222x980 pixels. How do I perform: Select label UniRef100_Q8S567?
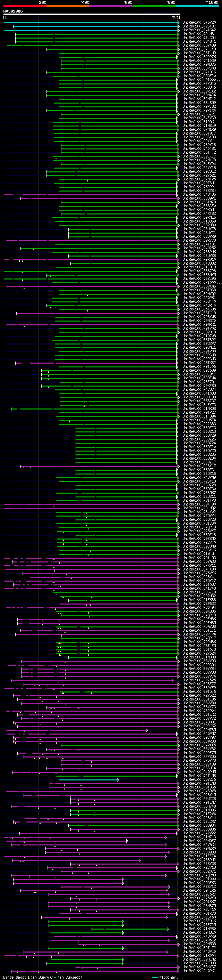click(x=199, y=493)
